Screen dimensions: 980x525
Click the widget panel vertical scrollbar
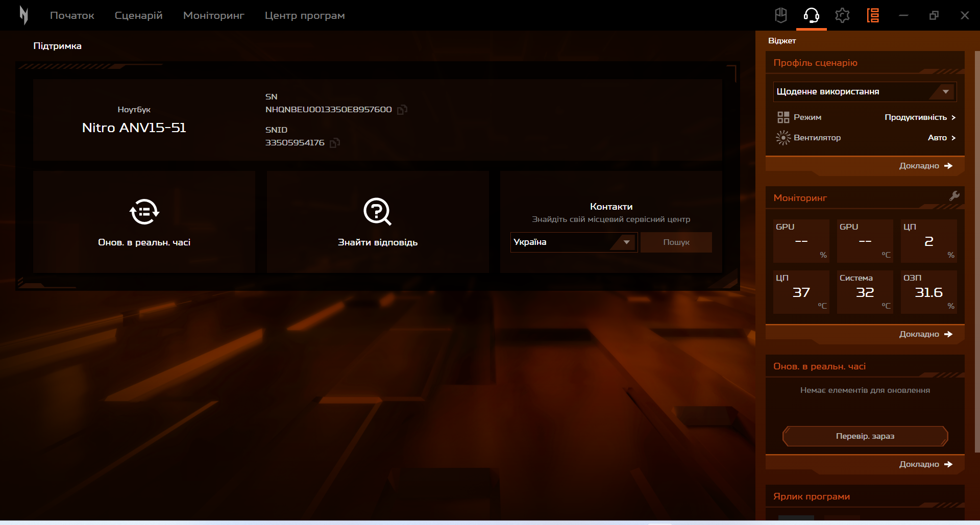(977, 251)
